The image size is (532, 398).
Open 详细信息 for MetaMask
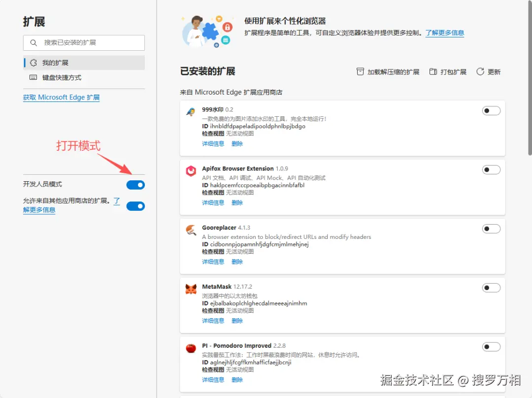coord(213,321)
